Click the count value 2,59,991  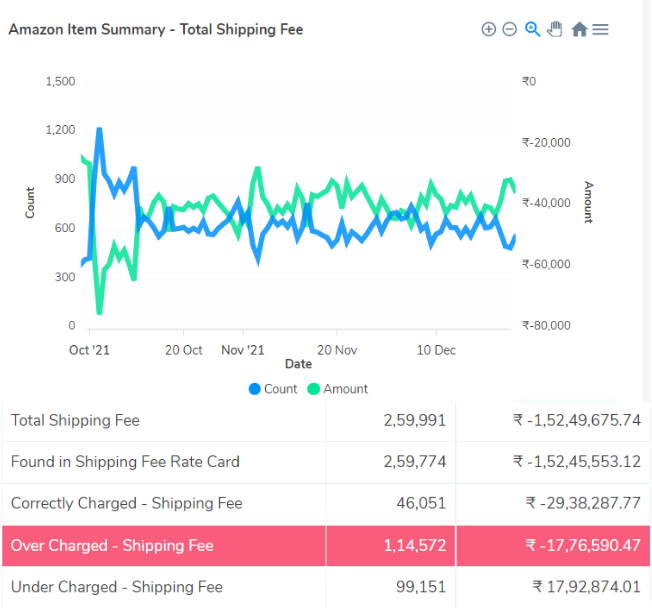[x=415, y=420]
